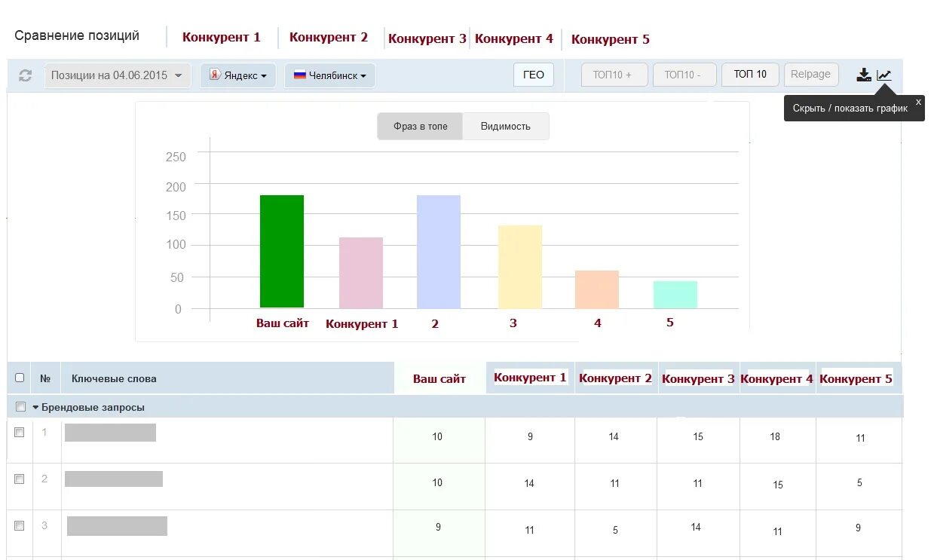
Task: Select 'Конкурент 5' in the top tab bar
Action: (x=611, y=39)
